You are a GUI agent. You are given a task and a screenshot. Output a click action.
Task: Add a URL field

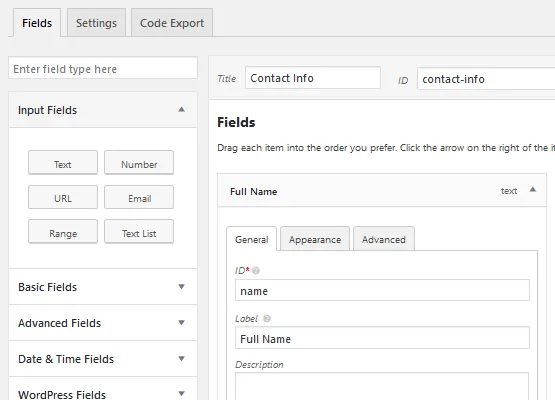coord(63,197)
